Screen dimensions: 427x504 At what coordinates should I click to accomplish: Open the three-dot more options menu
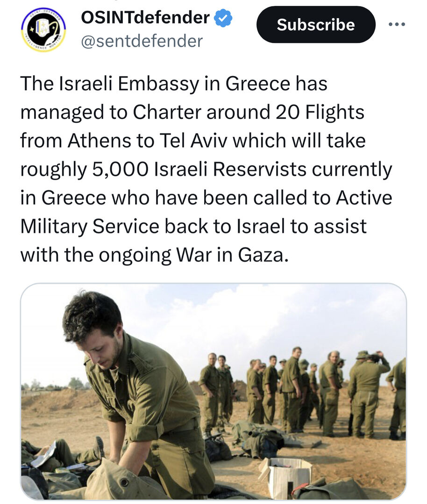click(397, 24)
